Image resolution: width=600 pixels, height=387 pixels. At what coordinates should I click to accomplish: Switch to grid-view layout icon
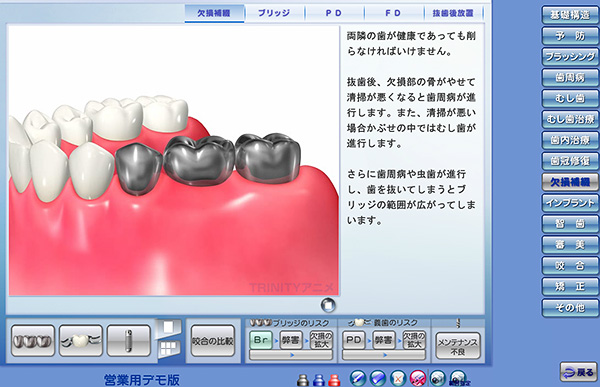(168, 349)
